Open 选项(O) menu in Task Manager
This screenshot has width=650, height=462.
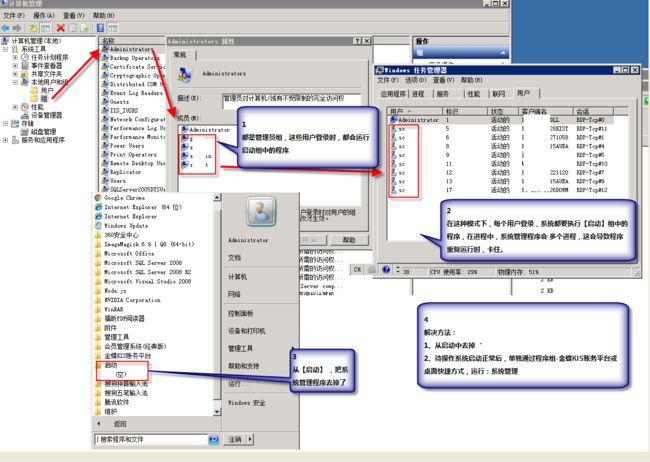click(x=416, y=80)
